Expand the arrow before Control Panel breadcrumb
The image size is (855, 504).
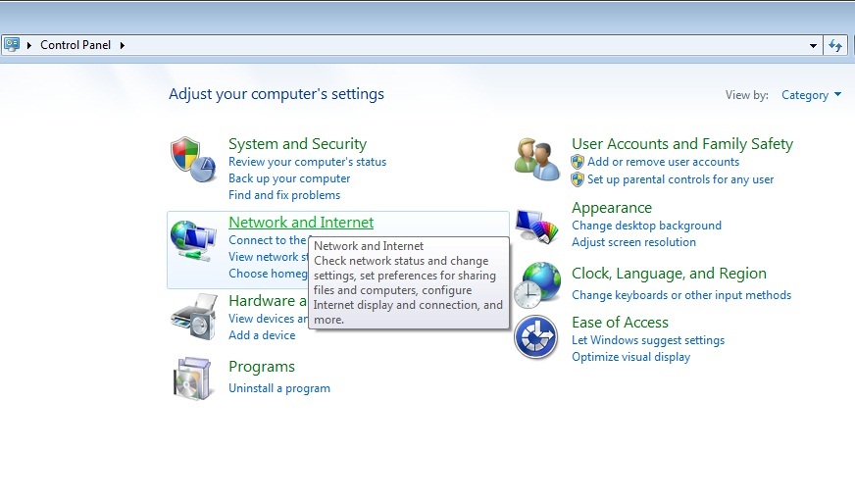coord(28,45)
